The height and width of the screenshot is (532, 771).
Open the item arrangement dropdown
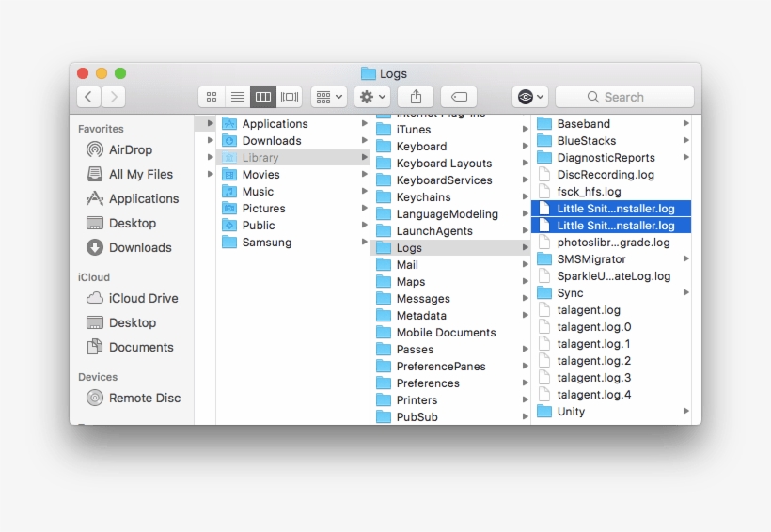(329, 97)
